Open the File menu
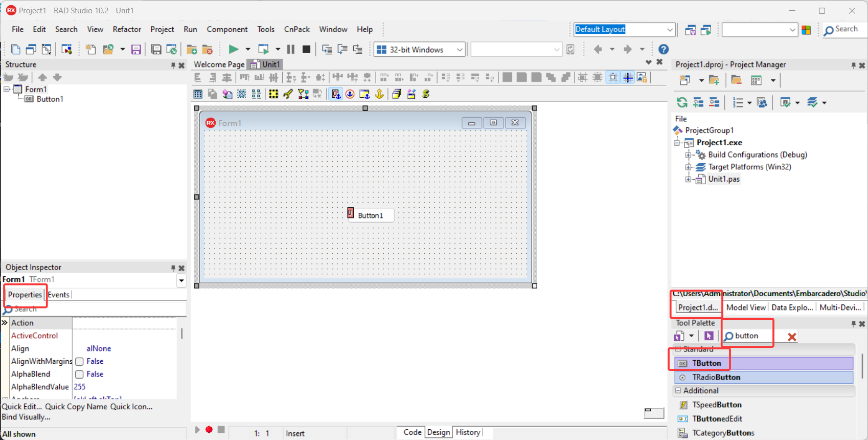868x440 pixels. 18,29
